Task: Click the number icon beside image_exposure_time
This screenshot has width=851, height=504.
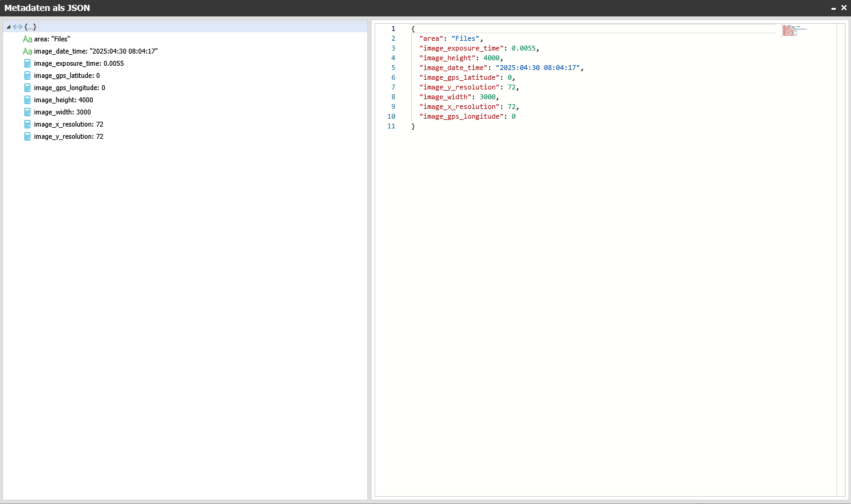Action: pyautogui.click(x=27, y=63)
